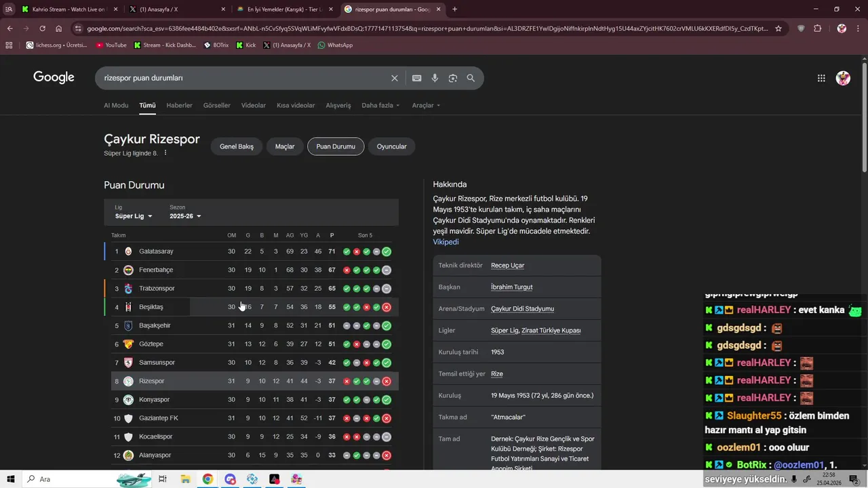Open Task View on the taskbar
The image size is (868, 488).
tap(163, 479)
